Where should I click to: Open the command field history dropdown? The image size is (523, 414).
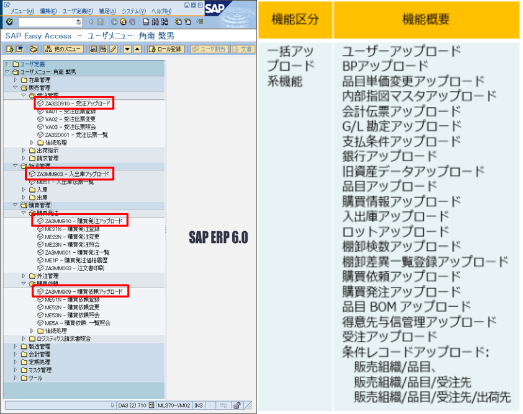click(78, 22)
